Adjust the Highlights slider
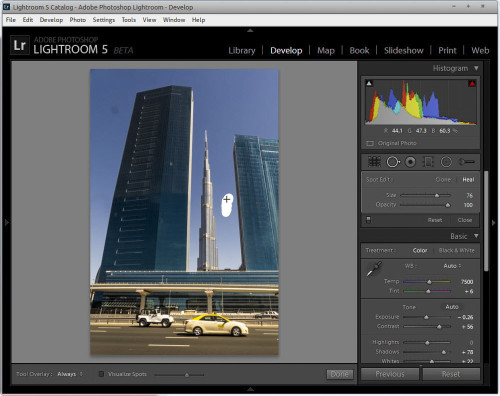The image size is (500, 396). point(427,342)
